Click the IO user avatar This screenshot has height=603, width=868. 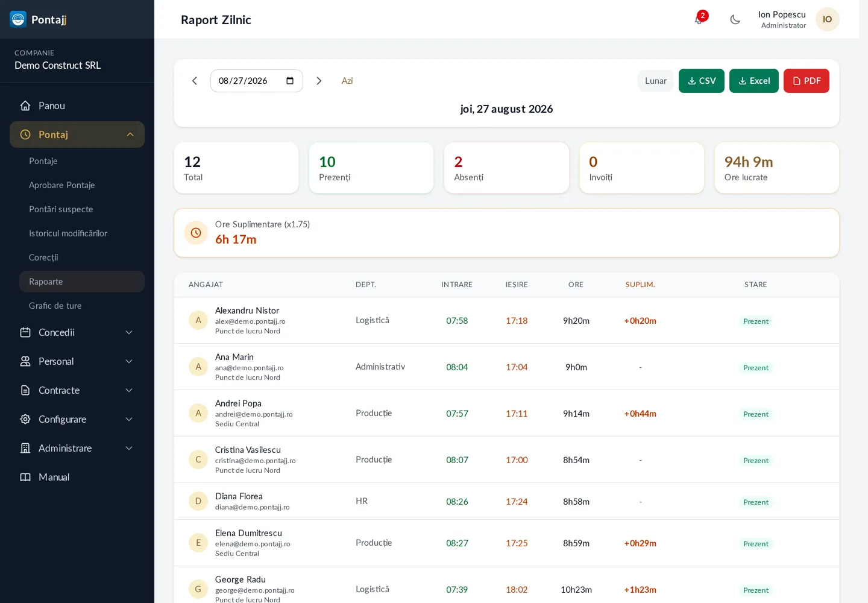click(827, 19)
